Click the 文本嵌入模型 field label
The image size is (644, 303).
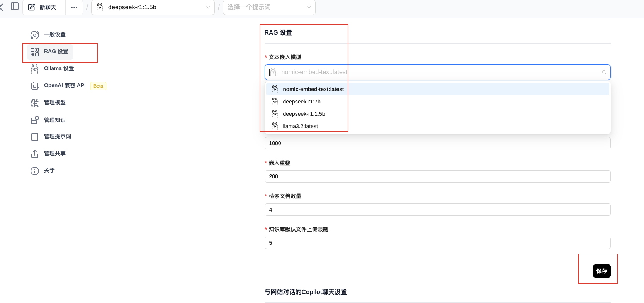(285, 57)
